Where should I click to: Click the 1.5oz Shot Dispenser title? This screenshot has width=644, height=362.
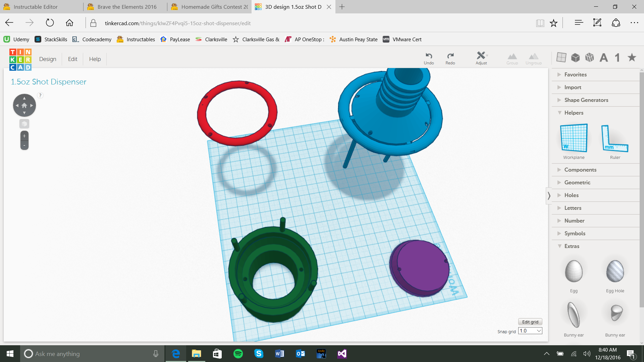click(x=49, y=82)
